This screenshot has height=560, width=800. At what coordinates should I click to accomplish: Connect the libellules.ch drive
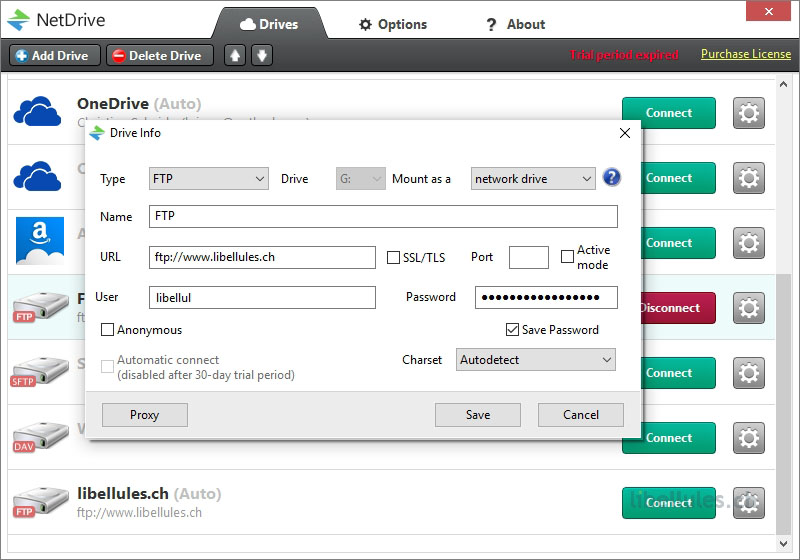coord(668,503)
